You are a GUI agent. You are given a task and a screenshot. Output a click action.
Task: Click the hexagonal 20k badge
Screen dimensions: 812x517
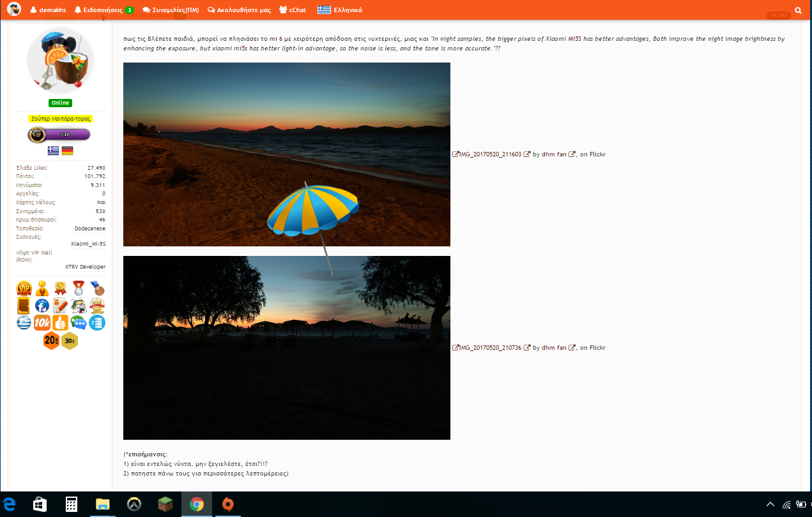click(51, 340)
